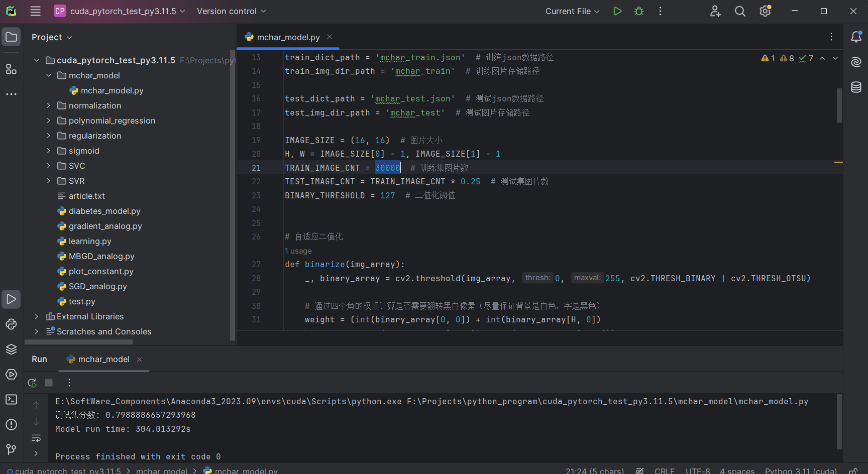This screenshot has width=868, height=474.
Task: Open Python 3.11 (cuda) interpreter selector
Action: pos(801,470)
